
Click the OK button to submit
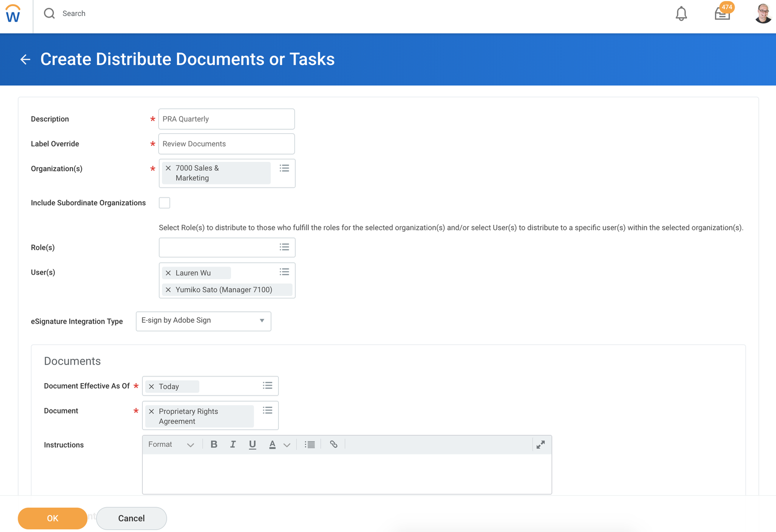52,518
